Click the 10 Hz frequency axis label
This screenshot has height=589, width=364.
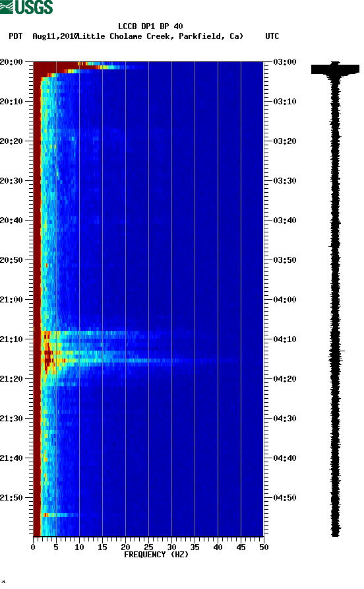[79, 547]
